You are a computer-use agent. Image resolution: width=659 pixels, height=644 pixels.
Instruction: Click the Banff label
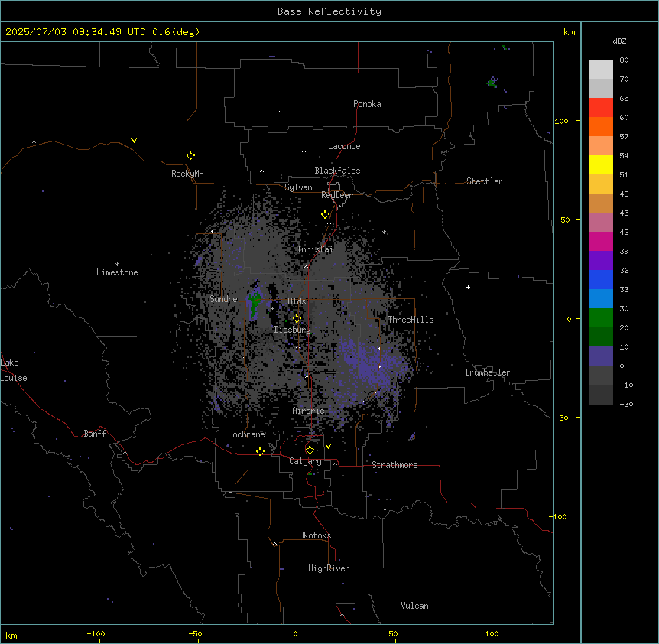95,434
